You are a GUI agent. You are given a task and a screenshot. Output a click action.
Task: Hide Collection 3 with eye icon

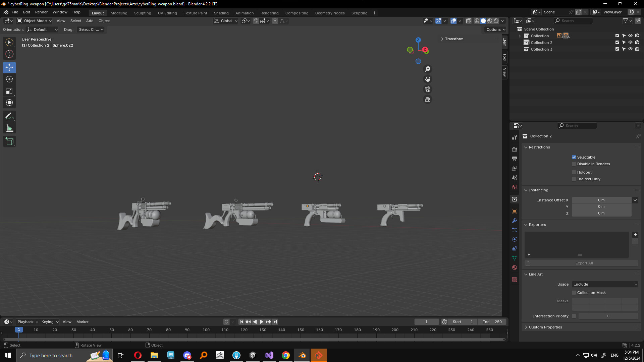click(x=630, y=49)
